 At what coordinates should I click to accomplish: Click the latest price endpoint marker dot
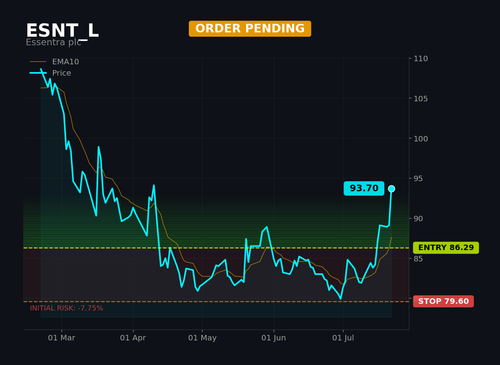pyautogui.click(x=392, y=189)
